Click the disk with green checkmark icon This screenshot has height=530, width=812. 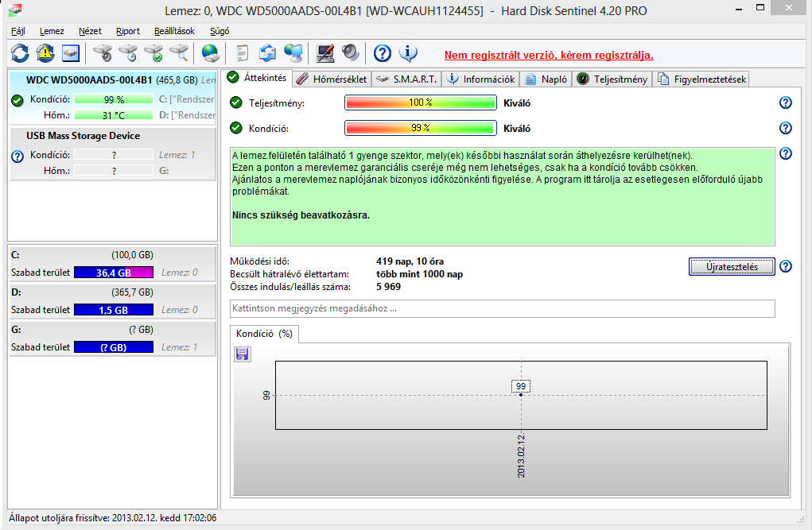click(x=153, y=52)
